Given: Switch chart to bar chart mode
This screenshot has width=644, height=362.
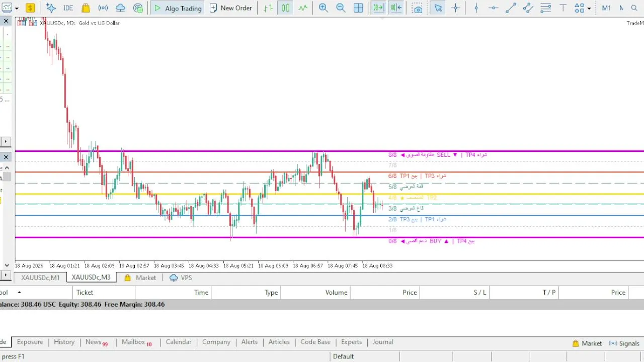Looking at the screenshot, I should coord(268,8).
